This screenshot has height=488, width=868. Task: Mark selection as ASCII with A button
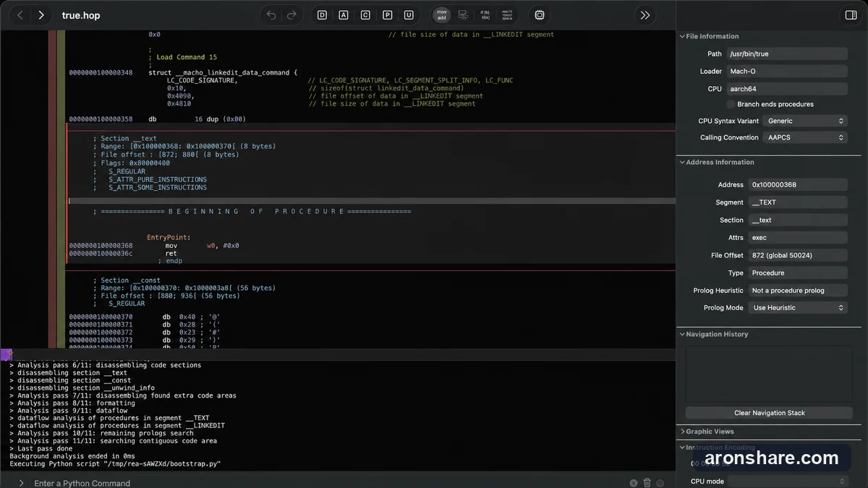point(344,15)
